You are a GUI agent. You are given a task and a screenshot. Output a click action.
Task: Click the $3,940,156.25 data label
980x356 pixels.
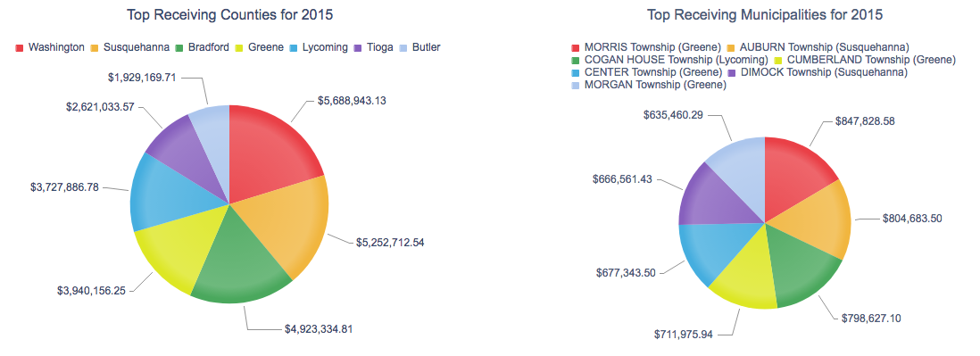click(94, 291)
